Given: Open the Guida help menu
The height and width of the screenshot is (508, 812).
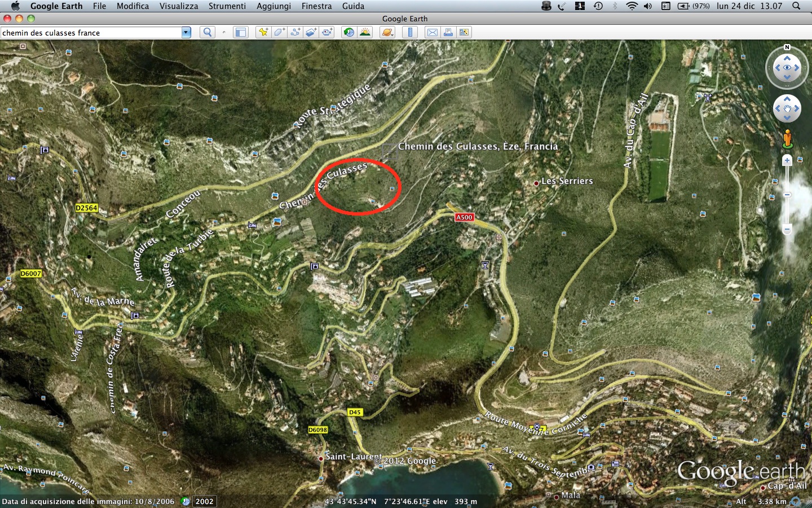Looking at the screenshot, I should [x=353, y=6].
